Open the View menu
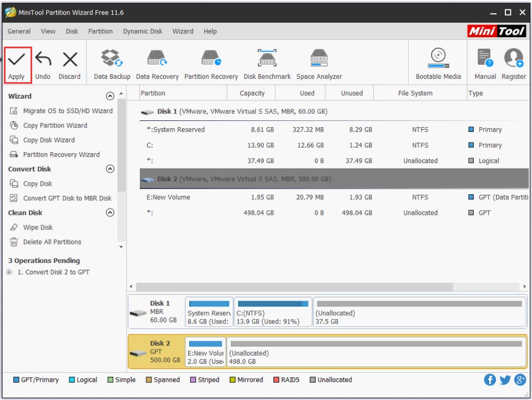532x400 pixels. point(48,31)
